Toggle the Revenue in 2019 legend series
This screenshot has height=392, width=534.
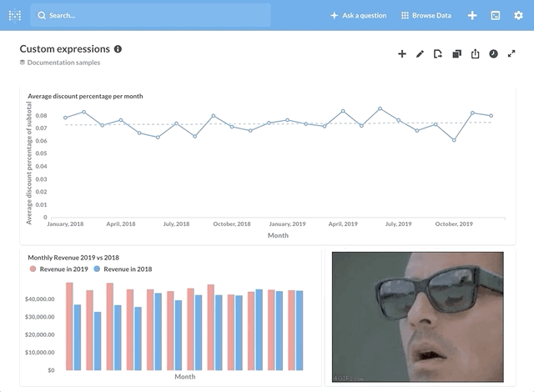(60, 269)
